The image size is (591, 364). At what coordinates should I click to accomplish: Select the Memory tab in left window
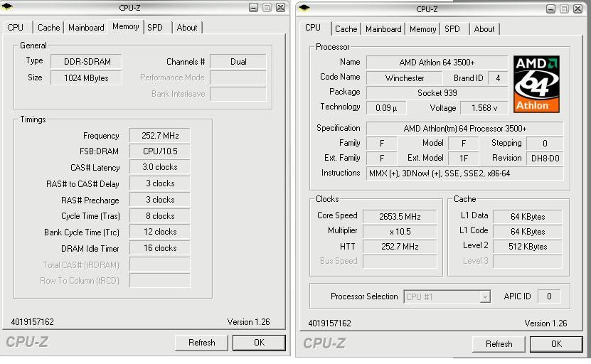(x=125, y=26)
